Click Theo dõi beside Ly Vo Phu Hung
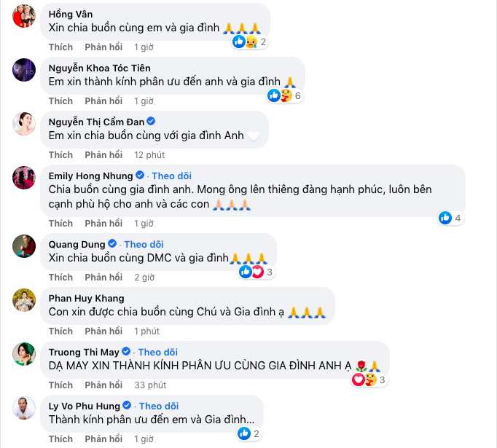Screen dimensions: 497x448 pos(160,406)
